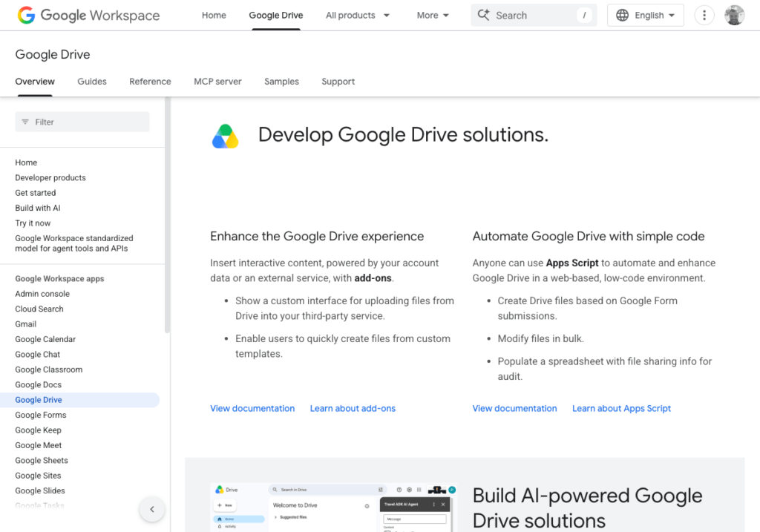This screenshot has height=532, width=760.
Task: Open Google Sheets in sidebar
Action: pyautogui.click(x=42, y=460)
